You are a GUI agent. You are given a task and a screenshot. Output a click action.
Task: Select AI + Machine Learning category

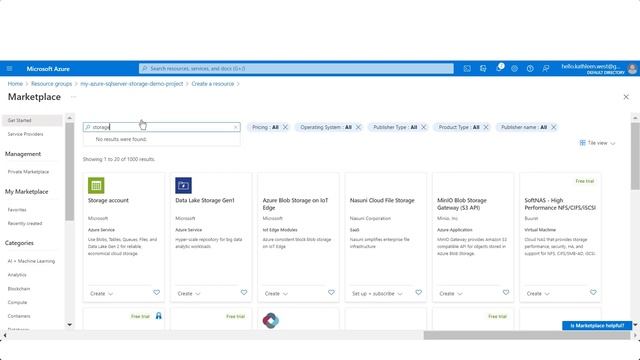31,261
